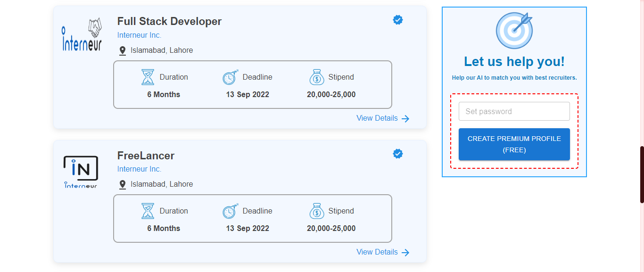Click the Interneur handshake logo on Full Stack Developer card
The width and height of the screenshot is (644, 272).
82,35
